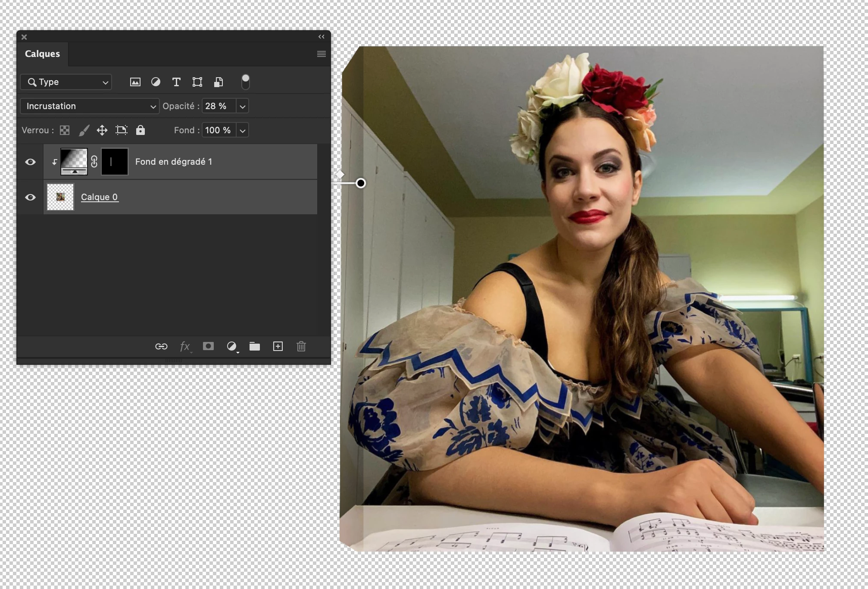Open the Calques panel options menu
The width and height of the screenshot is (868, 589).
[x=321, y=54]
